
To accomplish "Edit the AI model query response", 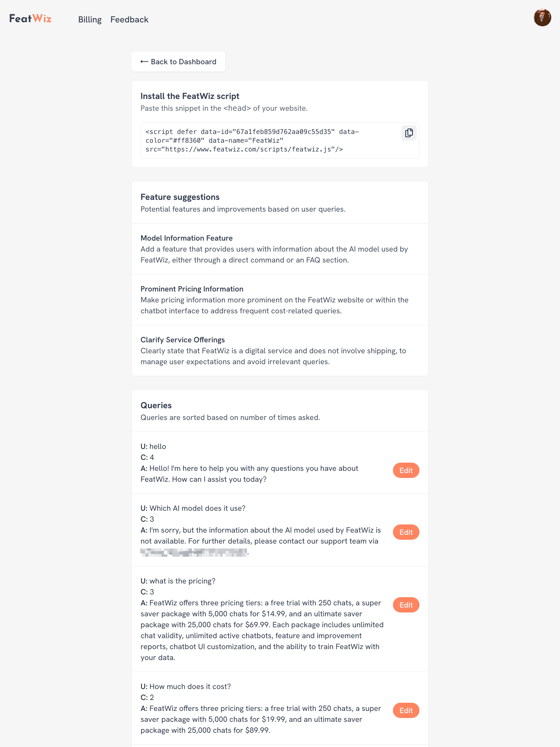I will [x=406, y=532].
